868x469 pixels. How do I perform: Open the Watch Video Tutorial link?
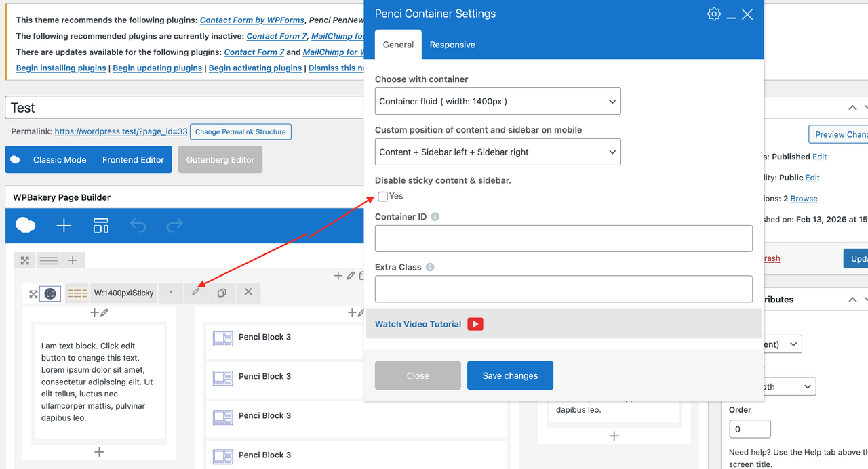pos(418,324)
